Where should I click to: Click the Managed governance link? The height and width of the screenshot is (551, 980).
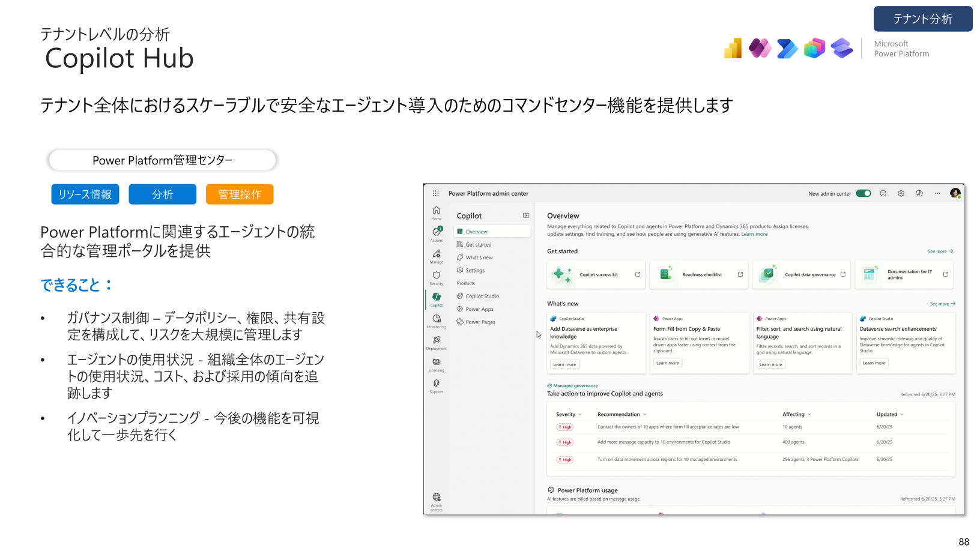[572, 386]
